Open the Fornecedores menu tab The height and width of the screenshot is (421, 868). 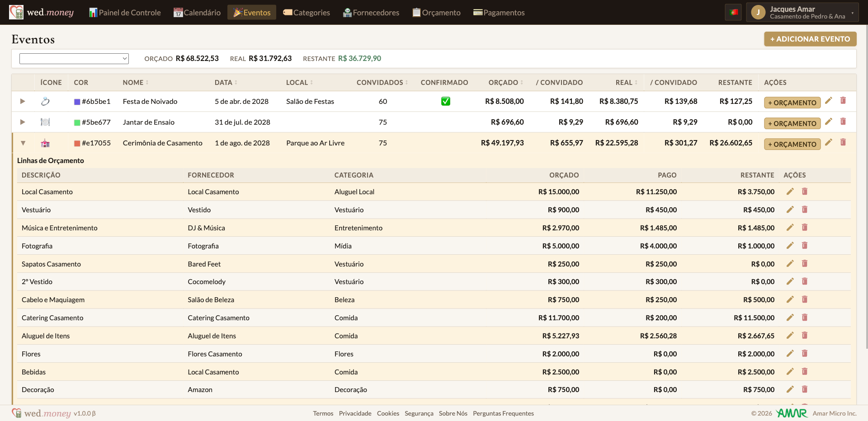point(371,13)
